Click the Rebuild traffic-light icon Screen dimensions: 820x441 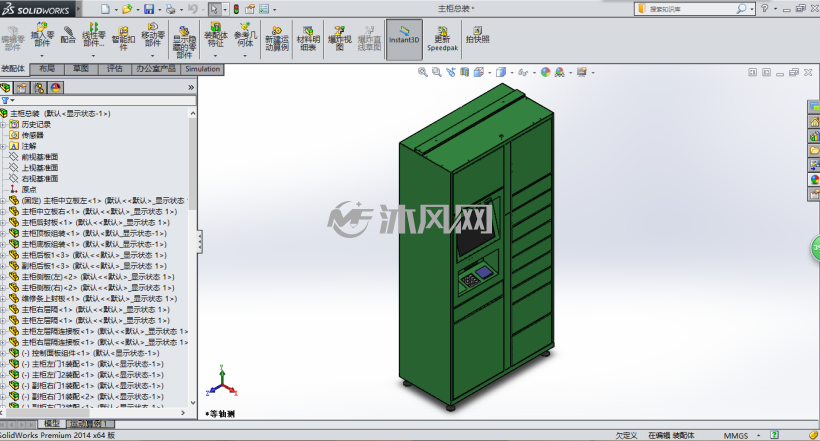click(x=236, y=9)
